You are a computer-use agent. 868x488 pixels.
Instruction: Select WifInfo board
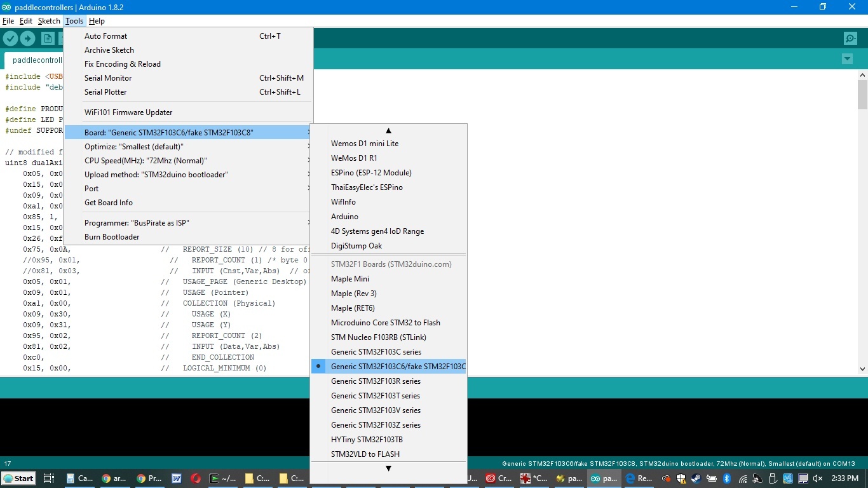388,202
